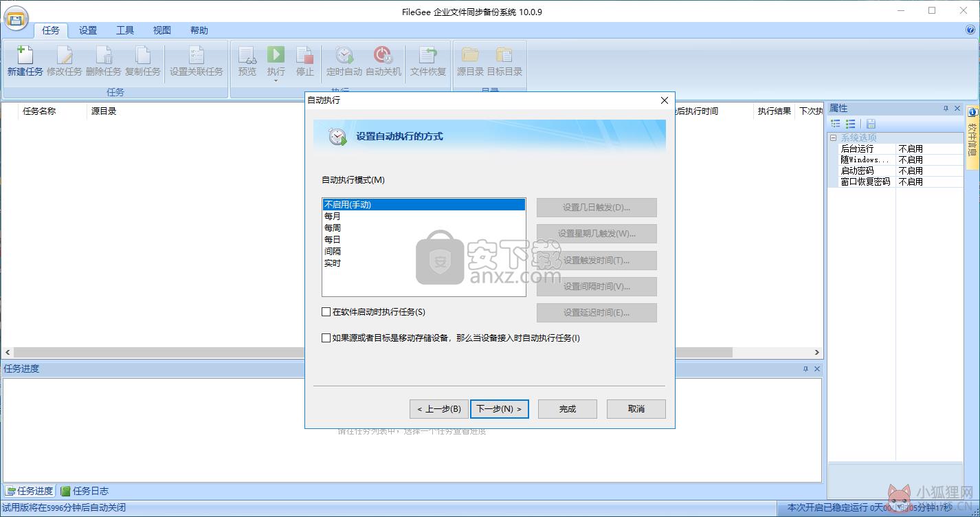The image size is (980, 517).
Task: Click the 下一步(N) next button
Action: click(500, 409)
